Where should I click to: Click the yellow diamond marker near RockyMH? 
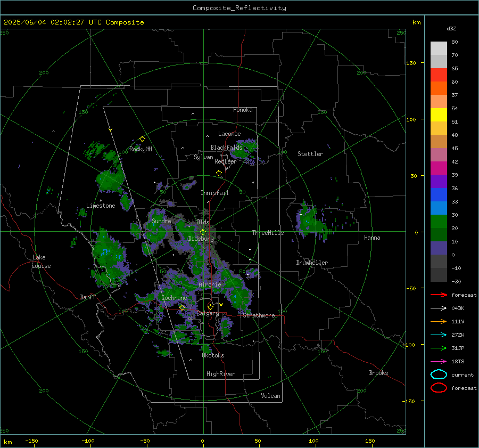tap(142, 139)
